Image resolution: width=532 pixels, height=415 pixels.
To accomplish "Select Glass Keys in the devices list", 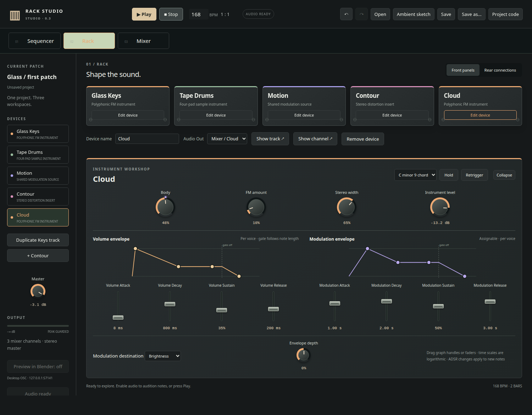I will click(38, 134).
